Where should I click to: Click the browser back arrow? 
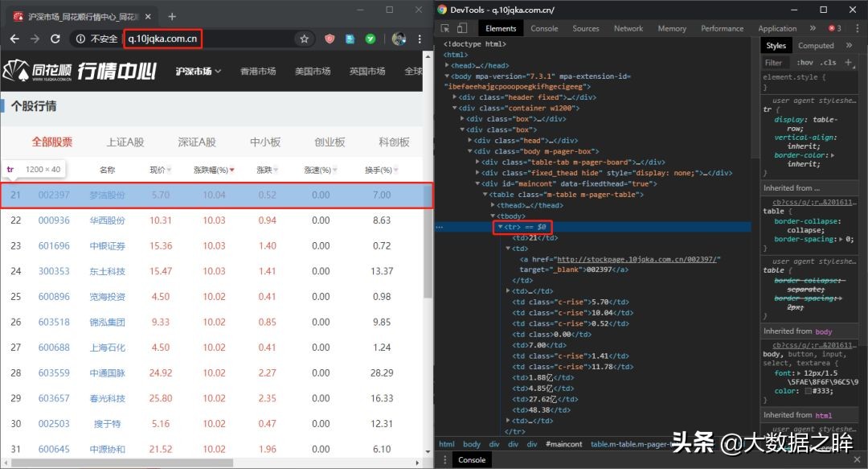[x=15, y=39]
